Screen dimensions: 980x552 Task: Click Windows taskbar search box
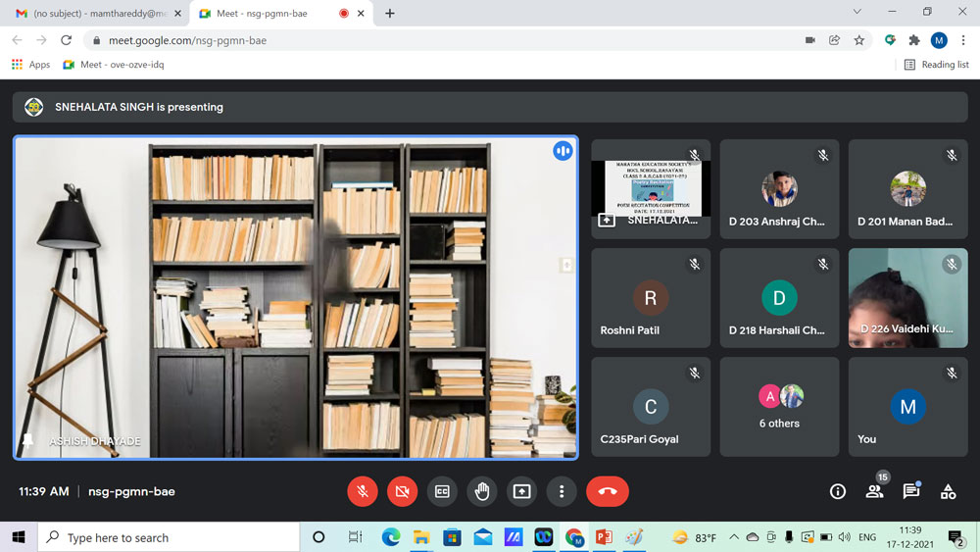169,537
